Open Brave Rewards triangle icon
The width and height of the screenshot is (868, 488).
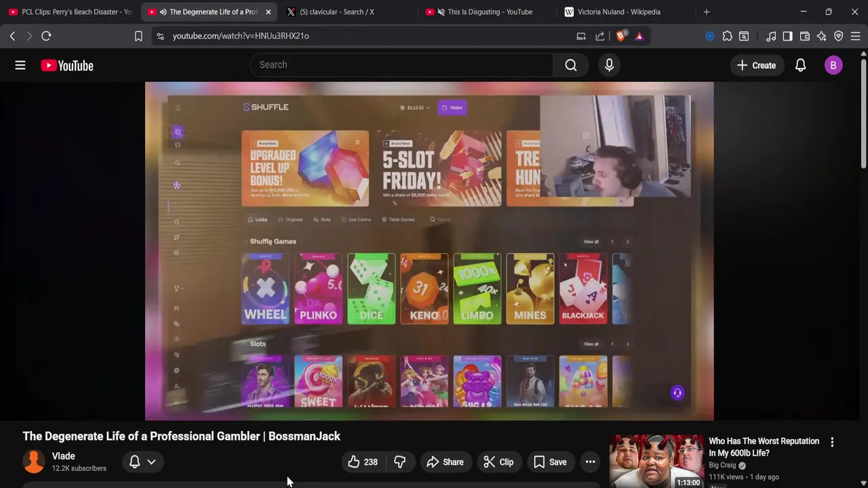tap(639, 36)
